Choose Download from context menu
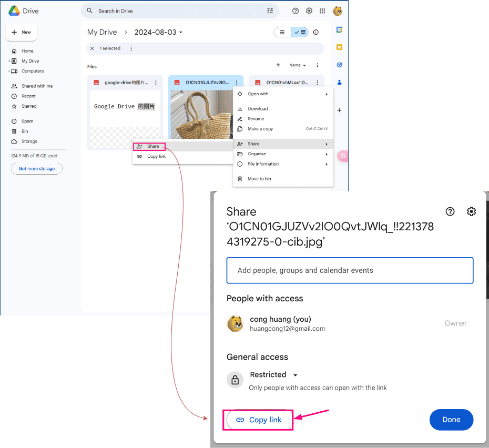489x448 pixels. click(x=258, y=109)
